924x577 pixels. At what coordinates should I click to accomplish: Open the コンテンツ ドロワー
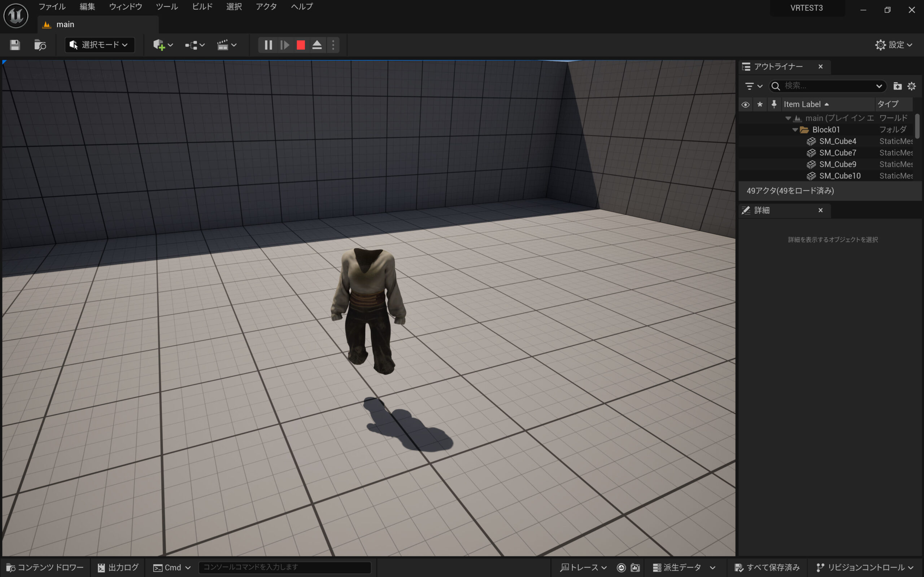pos(45,568)
